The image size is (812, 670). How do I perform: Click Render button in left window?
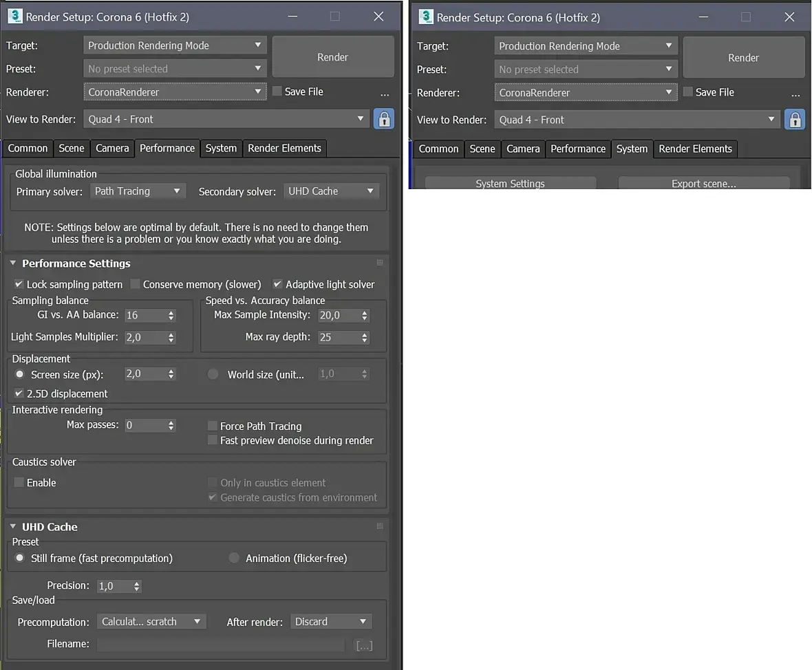tap(332, 57)
